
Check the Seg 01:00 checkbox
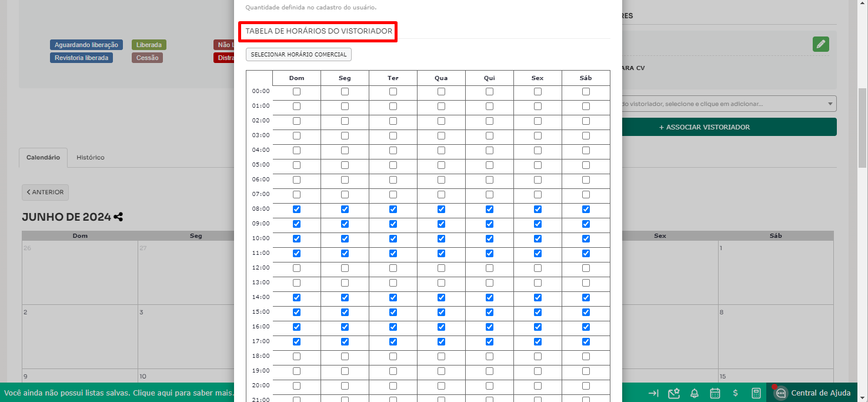point(345,106)
